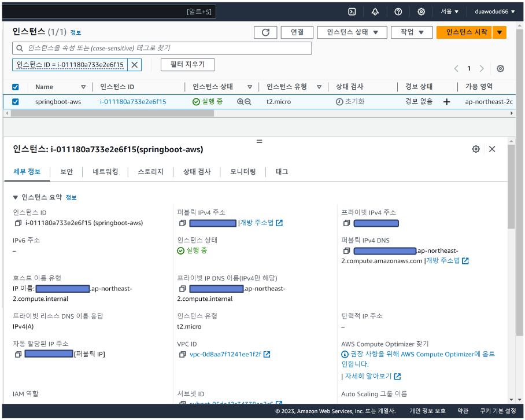The image size is (525, 420).
Task: Open console settings gear in top bar
Action: tap(421, 12)
